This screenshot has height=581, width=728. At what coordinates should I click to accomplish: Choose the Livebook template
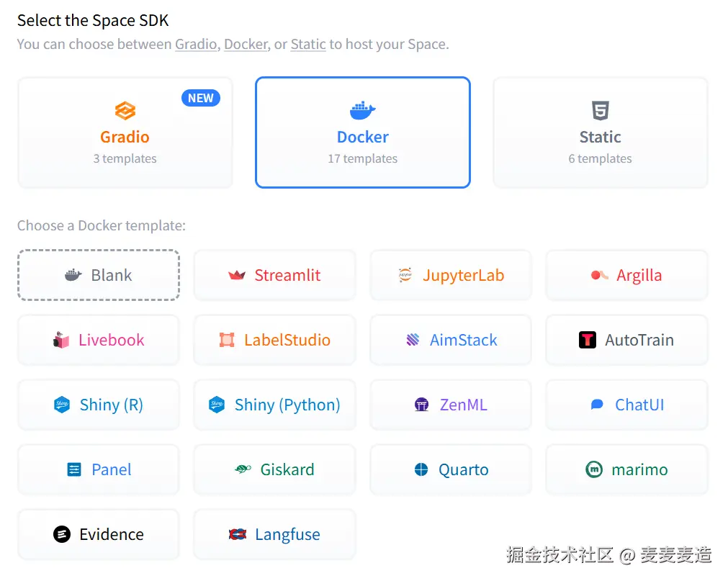point(99,340)
